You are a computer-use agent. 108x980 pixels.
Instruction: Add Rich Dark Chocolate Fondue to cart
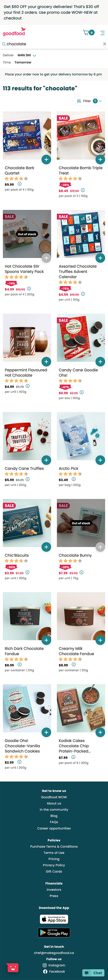pyautogui.click(x=46, y=640)
